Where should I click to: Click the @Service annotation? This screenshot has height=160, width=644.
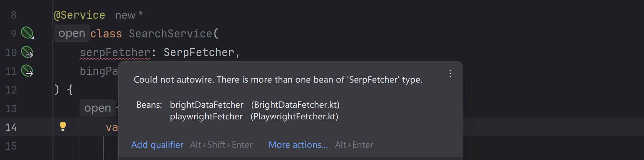(x=80, y=15)
